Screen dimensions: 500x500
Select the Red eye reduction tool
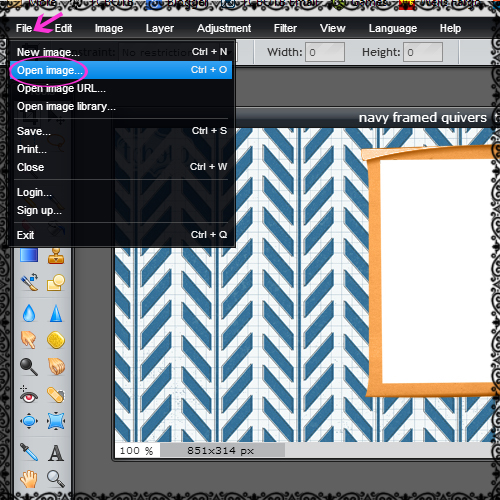tap(29, 394)
